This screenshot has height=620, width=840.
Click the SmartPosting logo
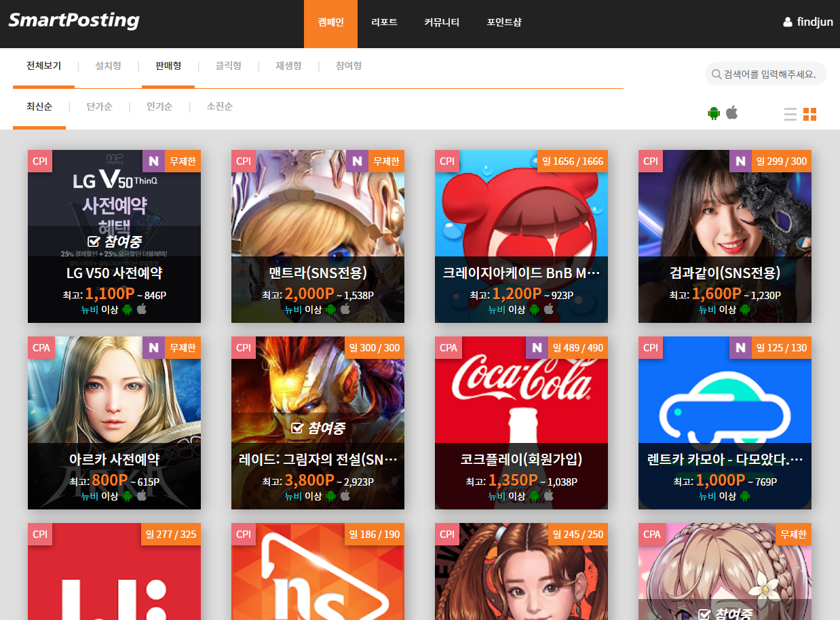pos(74,20)
